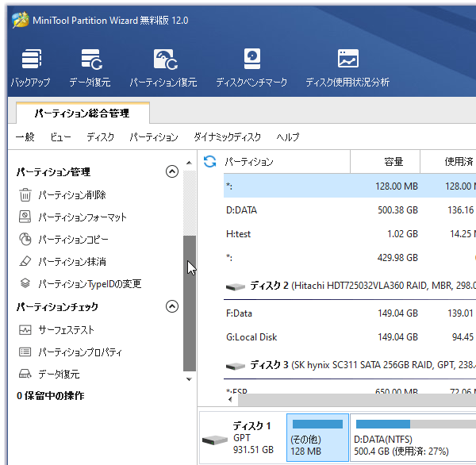
Task: Click the ディスク 2 Hitachi drive icon
Action: (236, 286)
